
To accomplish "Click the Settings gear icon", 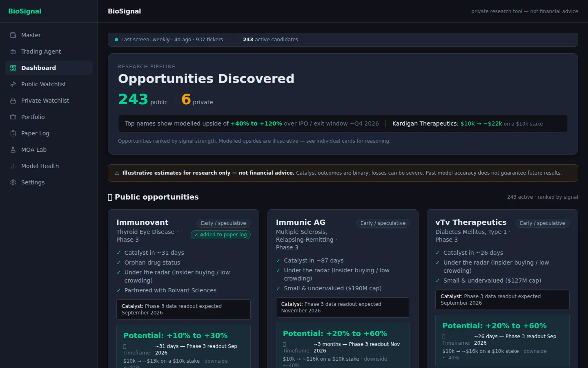I will [x=13, y=182].
